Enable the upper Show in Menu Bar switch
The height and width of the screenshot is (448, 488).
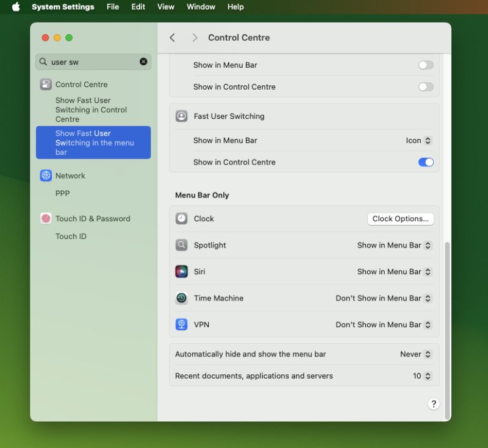coord(426,65)
